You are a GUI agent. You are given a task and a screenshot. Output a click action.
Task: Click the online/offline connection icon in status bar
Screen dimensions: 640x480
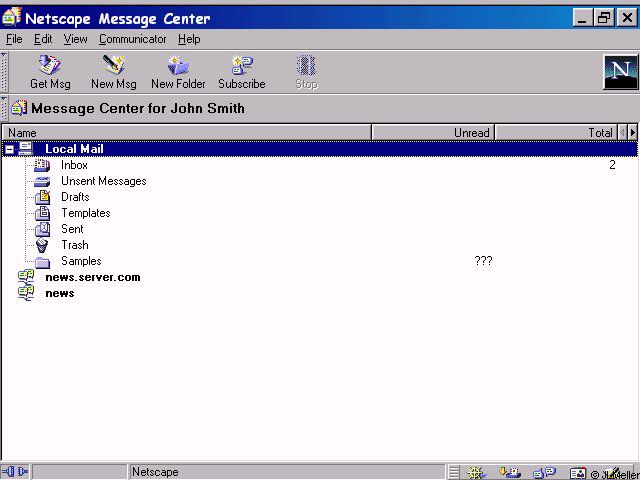tap(15, 472)
